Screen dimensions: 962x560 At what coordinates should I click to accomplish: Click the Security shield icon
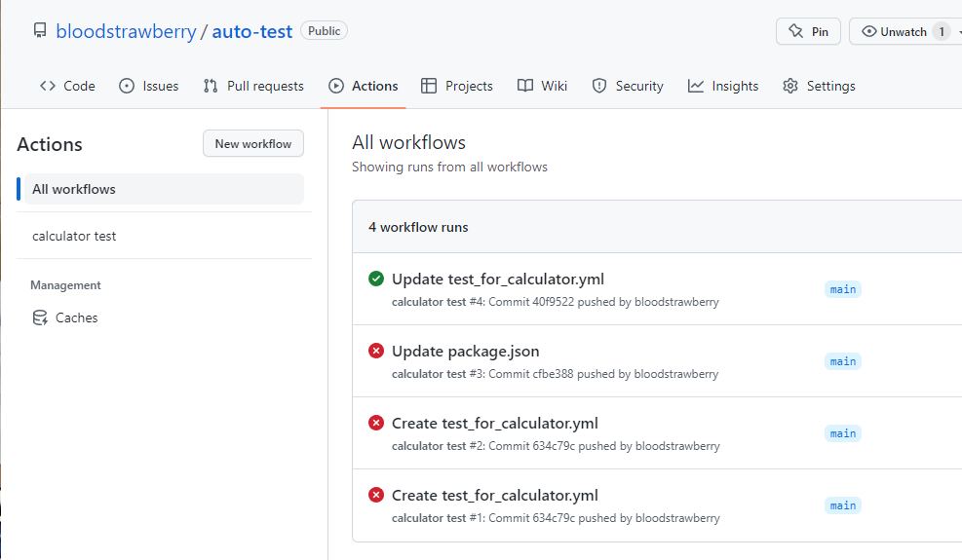tap(599, 86)
